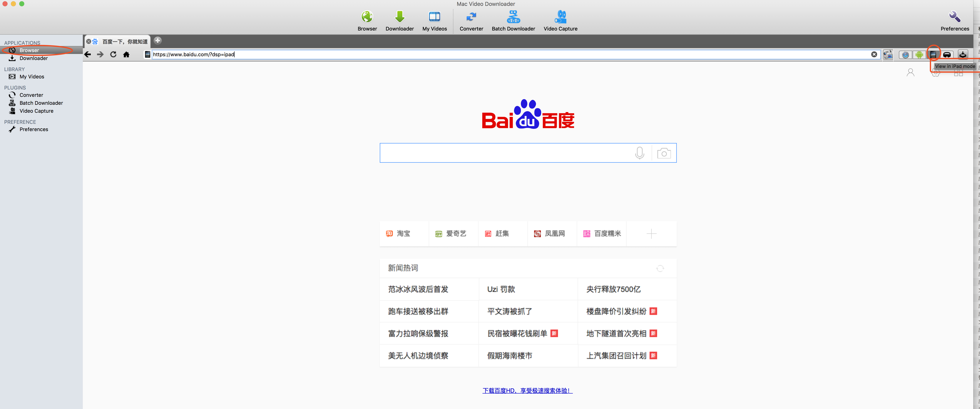Switch to Safari desktop view mode
This screenshot has height=409, width=980.
[x=905, y=55]
